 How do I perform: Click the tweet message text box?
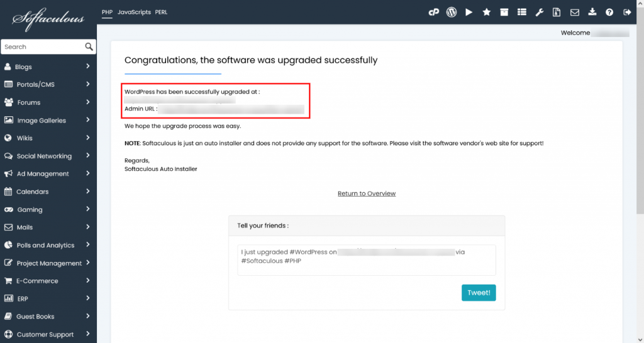click(x=367, y=260)
